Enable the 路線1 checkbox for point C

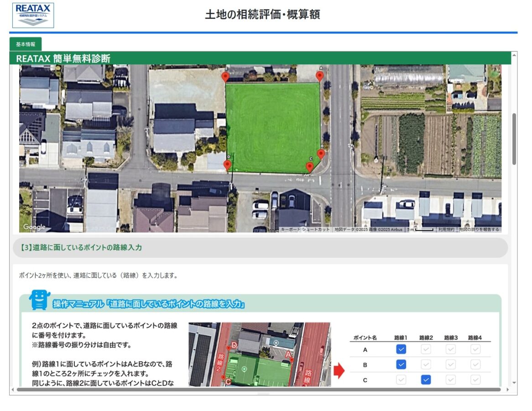click(400, 379)
